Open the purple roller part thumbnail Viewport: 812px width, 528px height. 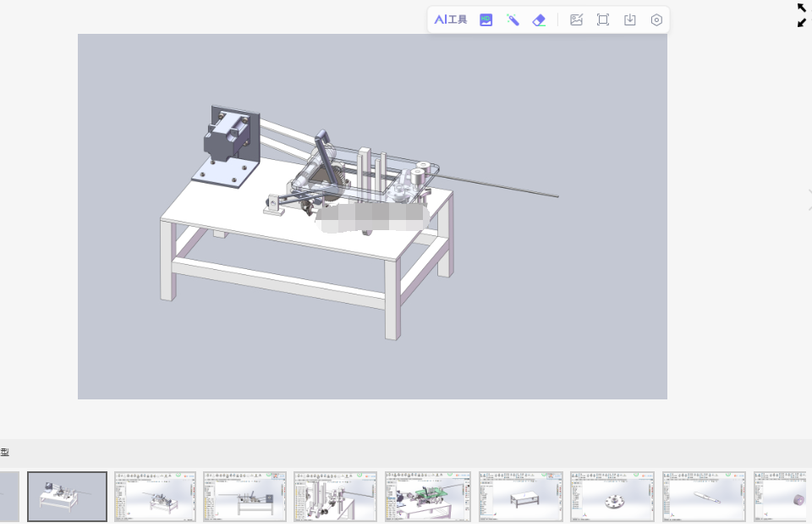point(780,497)
